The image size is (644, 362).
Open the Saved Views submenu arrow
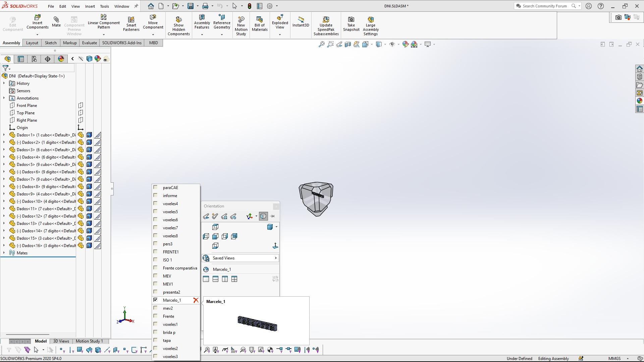pos(276,258)
